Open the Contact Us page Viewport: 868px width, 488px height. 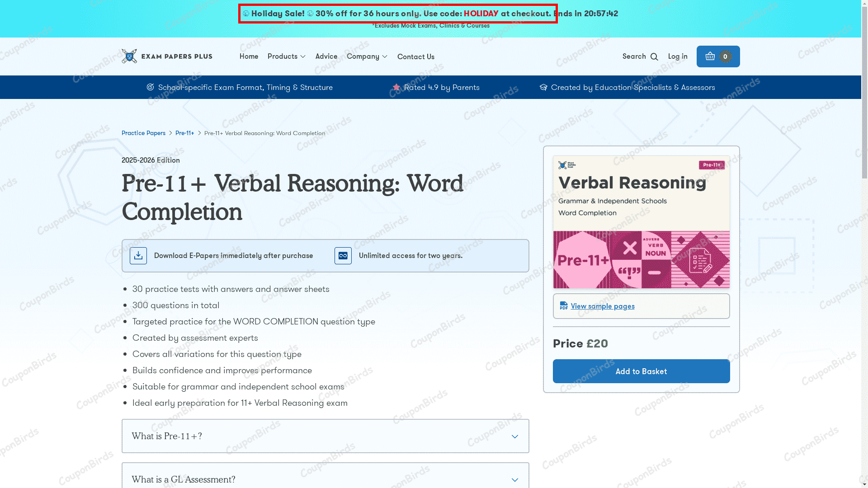(415, 57)
